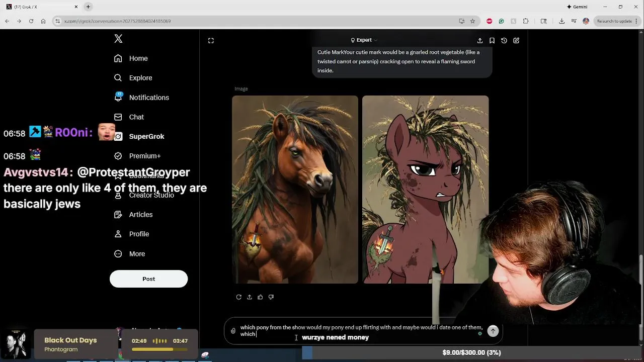This screenshot has width=644, height=362.
Task: Click the Premium+ verified badge icon
Action: tap(118, 156)
